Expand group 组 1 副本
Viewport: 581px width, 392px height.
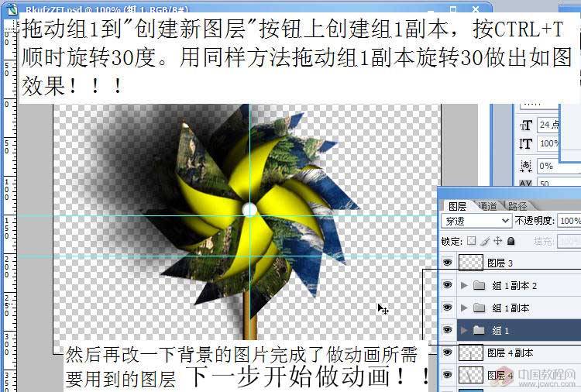pos(463,308)
